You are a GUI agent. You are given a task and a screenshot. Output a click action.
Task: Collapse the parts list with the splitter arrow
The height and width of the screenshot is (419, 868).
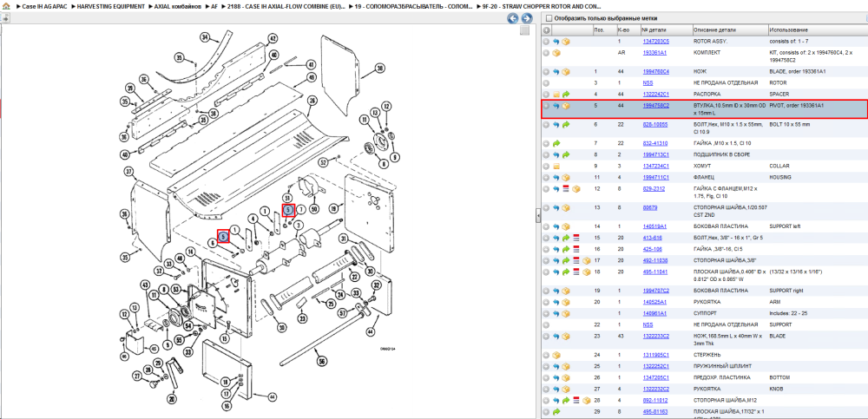[537, 217]
